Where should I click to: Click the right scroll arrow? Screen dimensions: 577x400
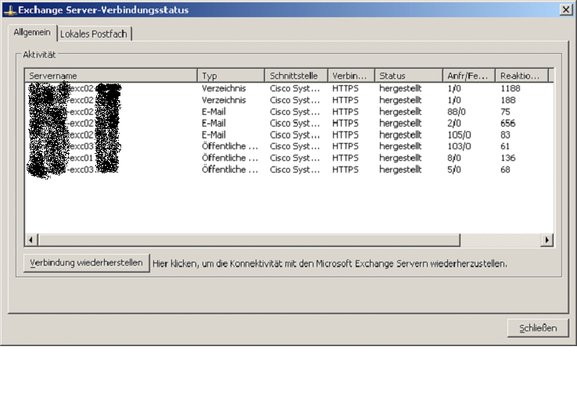pos(547,240)
